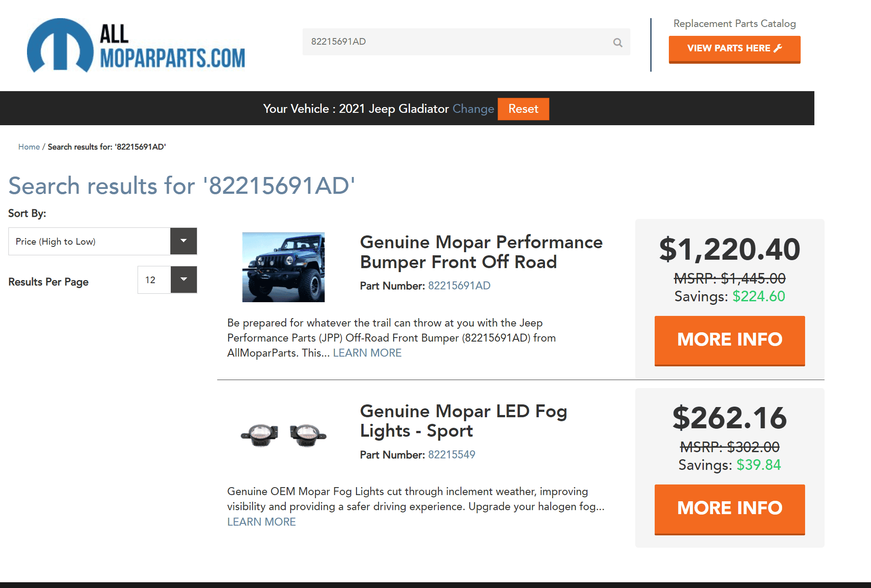871x588 pixels.
Task: Reset the selected vehicle
Action: (523, 109)
